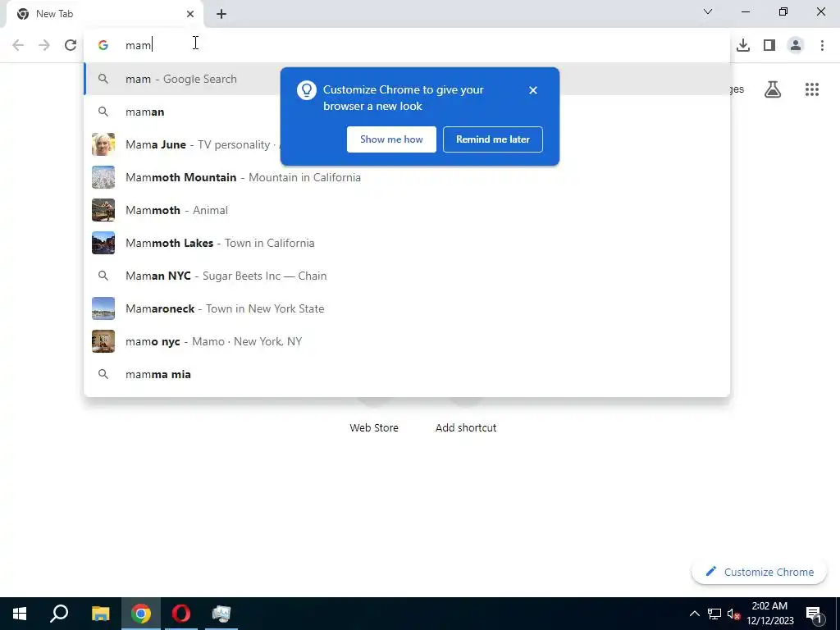
Task: Select Maman NYC suggestion
Action: click(407, 276)
